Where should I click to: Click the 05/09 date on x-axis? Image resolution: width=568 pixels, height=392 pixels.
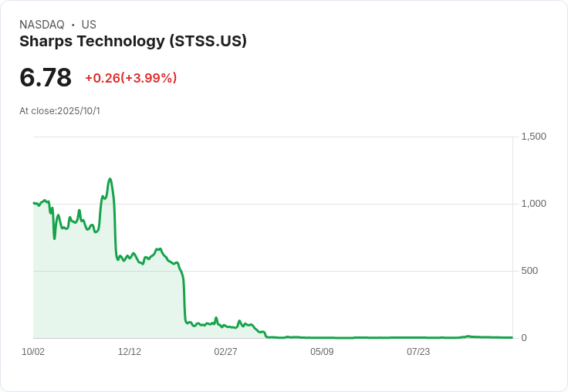click(x=322, y=352)
